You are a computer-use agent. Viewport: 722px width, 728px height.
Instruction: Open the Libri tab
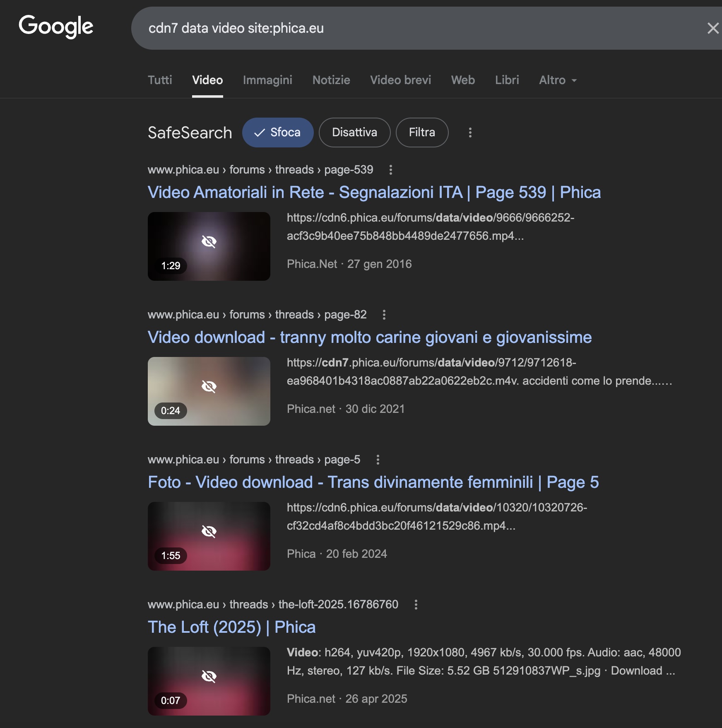point(507,80)
